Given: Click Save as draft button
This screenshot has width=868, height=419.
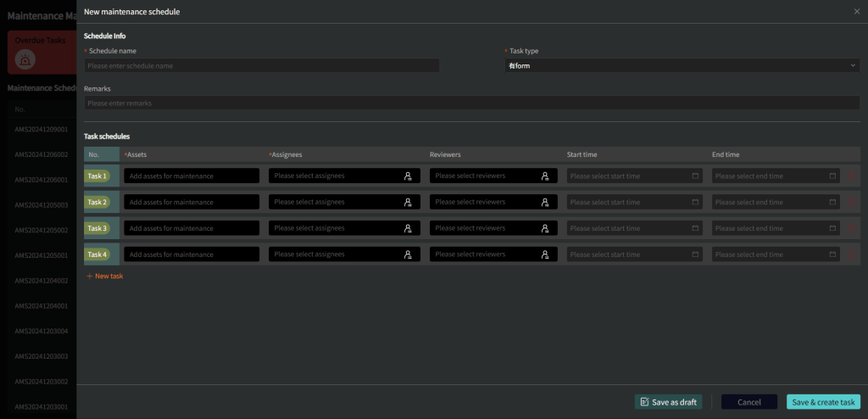Looking at the screenshot, I should (668, 402).
